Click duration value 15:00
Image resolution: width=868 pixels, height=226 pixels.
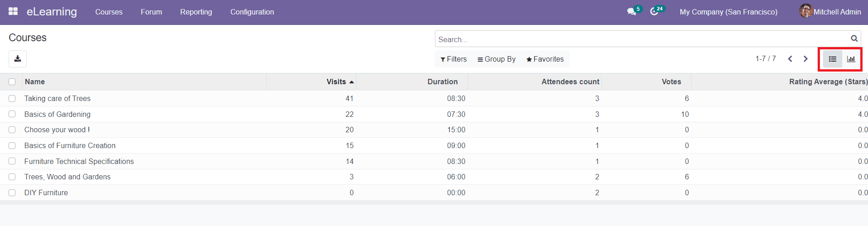point(456,130)
